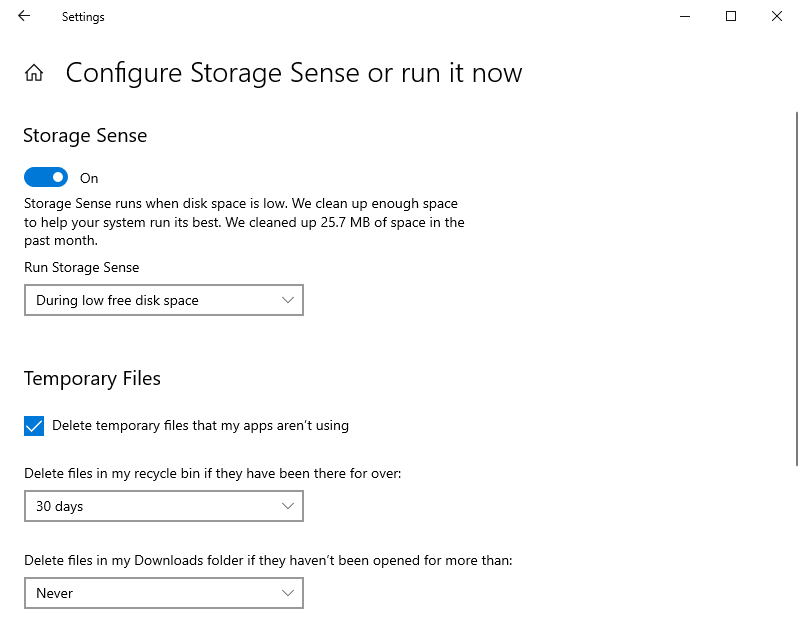Viewport: 800px width, 632px height.
Task: Click the chevron arrow beside 30 days
Action: (288, 506)
